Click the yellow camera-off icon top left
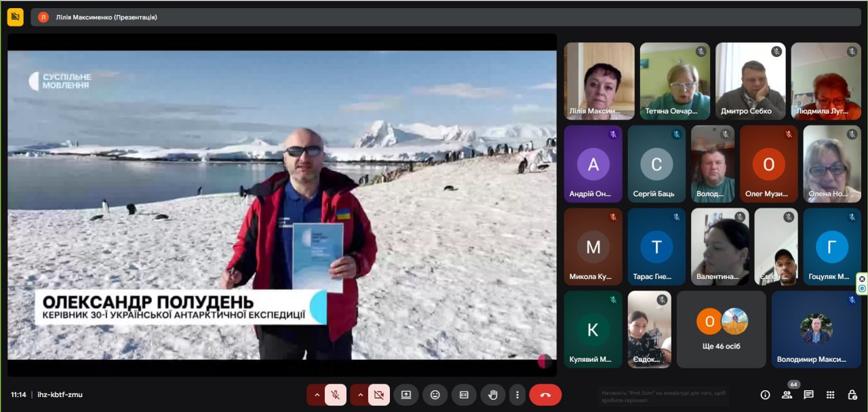Image resolution: width=868 pixels, height=412 pixels. [16, 17]
